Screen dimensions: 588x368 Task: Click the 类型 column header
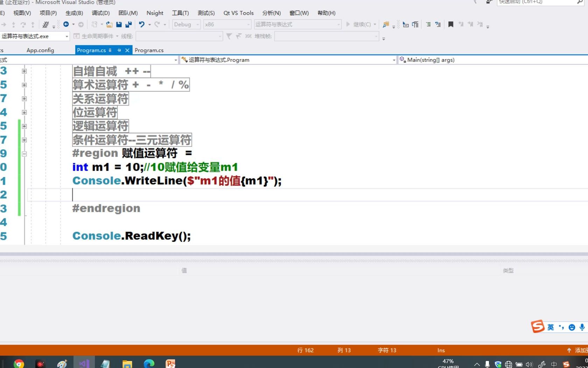click(x=508, y=270)
